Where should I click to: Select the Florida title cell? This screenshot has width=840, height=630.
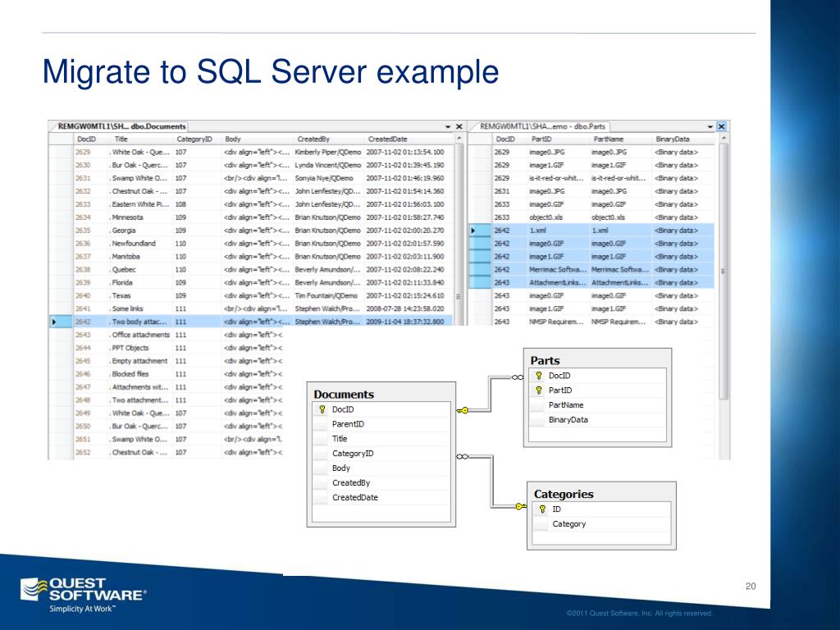141,283
